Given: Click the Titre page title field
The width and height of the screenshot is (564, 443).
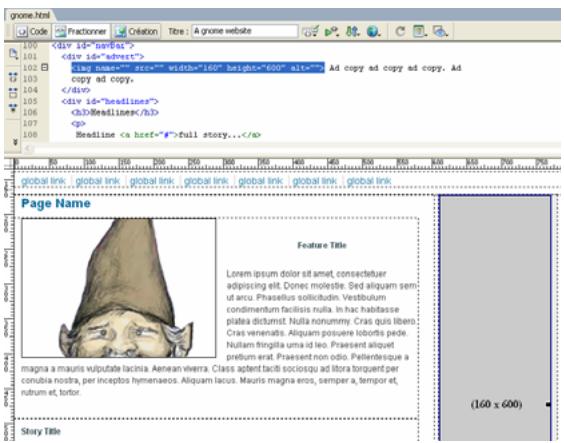Looking at the screenshot, I should pyautogui.click(x=245, y=31).
